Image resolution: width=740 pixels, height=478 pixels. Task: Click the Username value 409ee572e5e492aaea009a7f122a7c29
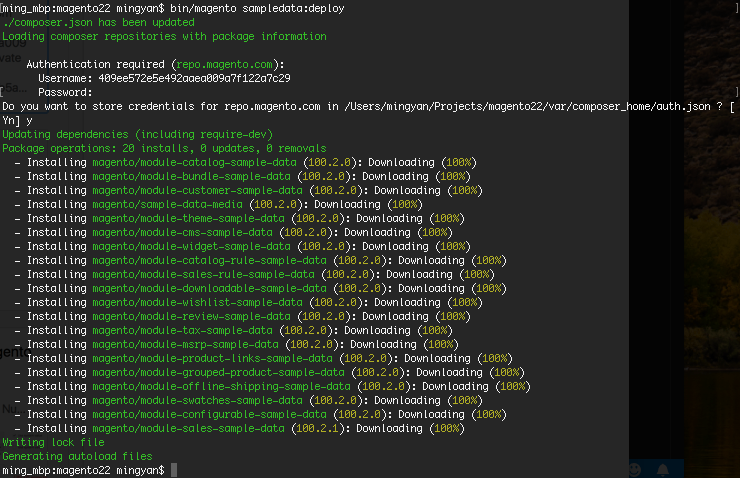tap(194, 78)
